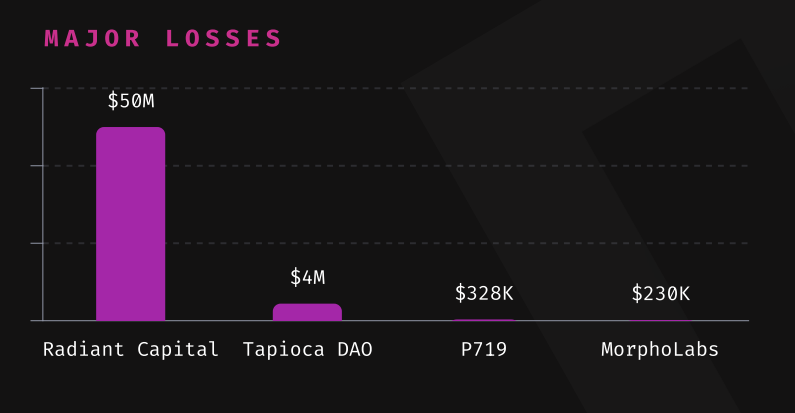Click the $328K value label
The width and height of the screenshot is (795, 413).
pos(484,293)
